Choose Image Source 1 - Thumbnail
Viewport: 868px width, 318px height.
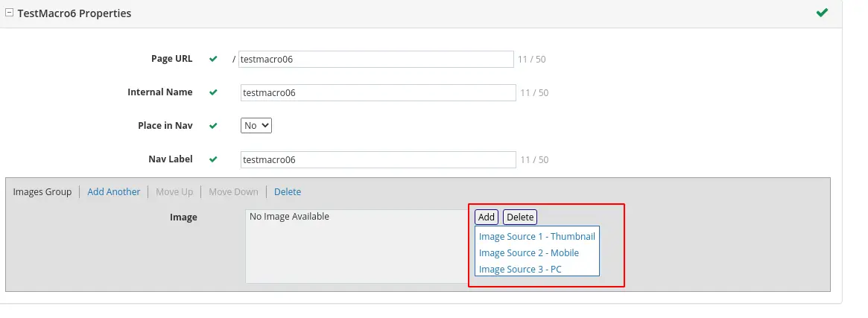point(536,236)
